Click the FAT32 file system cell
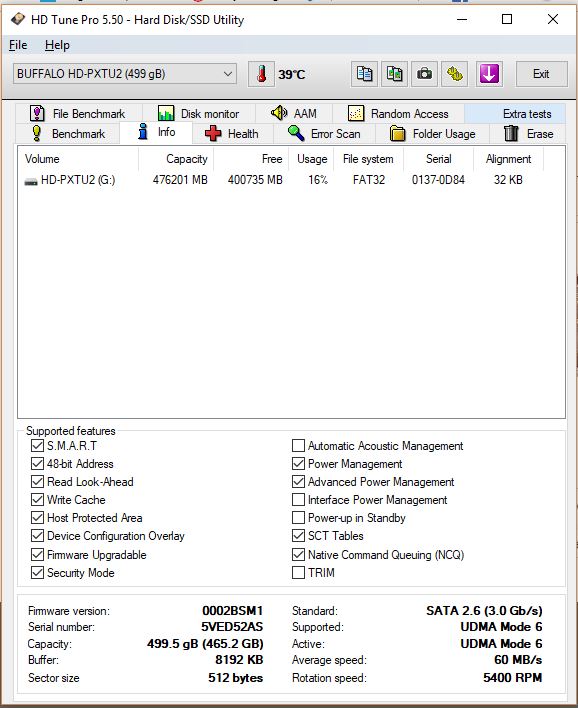578x708 pixels. click(369, 180)
